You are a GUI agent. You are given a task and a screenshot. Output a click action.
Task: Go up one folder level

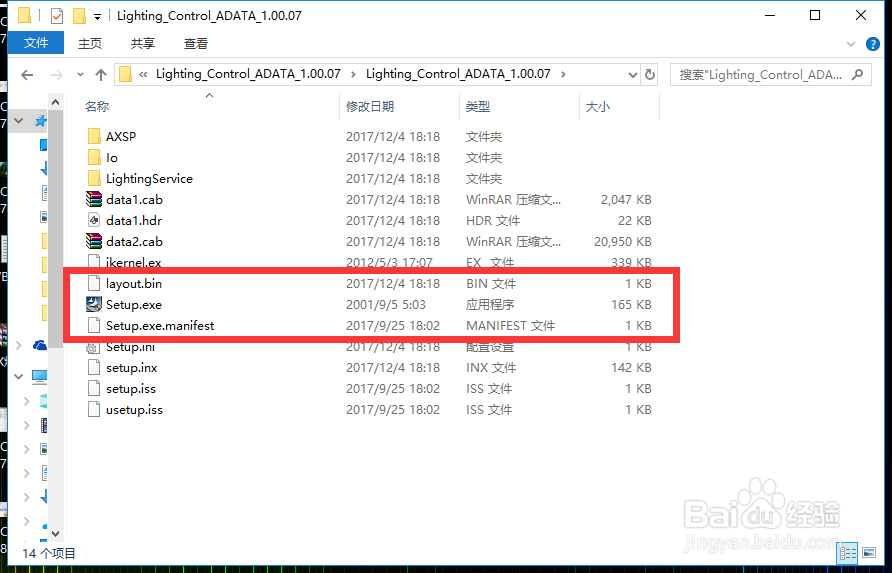click(101, 75)
